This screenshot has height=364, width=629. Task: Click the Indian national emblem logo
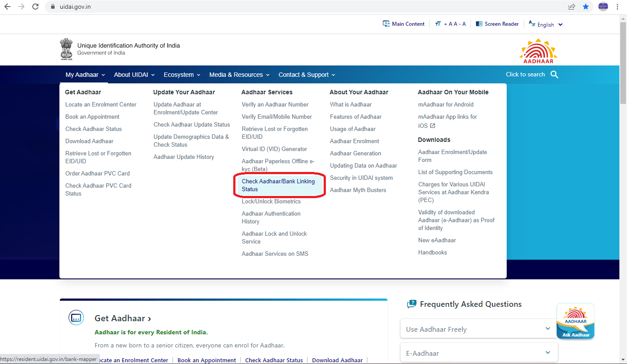pos(66,49)
